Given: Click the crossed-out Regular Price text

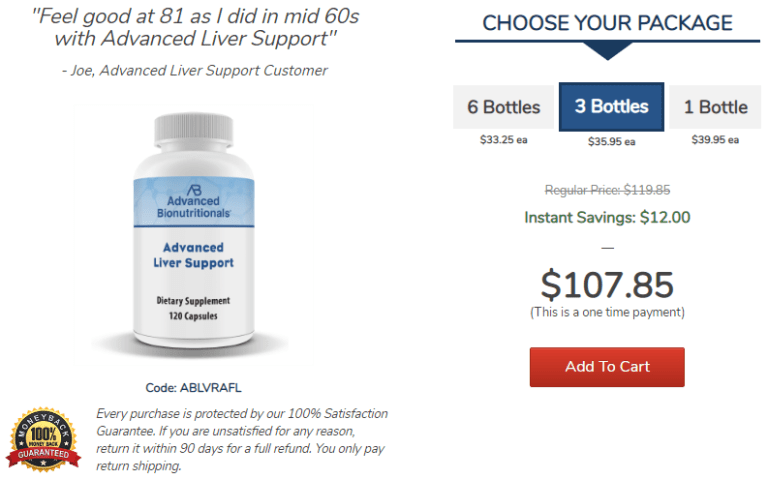Looking at the screenshot, I should [607, 190].
